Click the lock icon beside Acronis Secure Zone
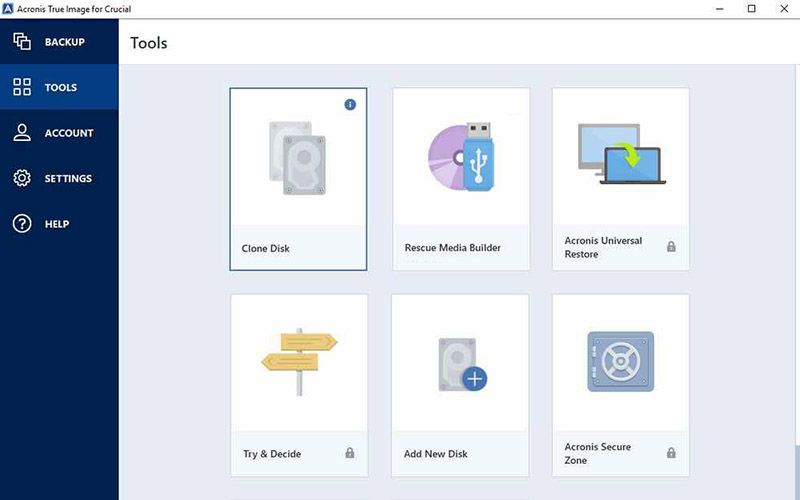The width and height of the screenshot is (800, 500). 671,453
